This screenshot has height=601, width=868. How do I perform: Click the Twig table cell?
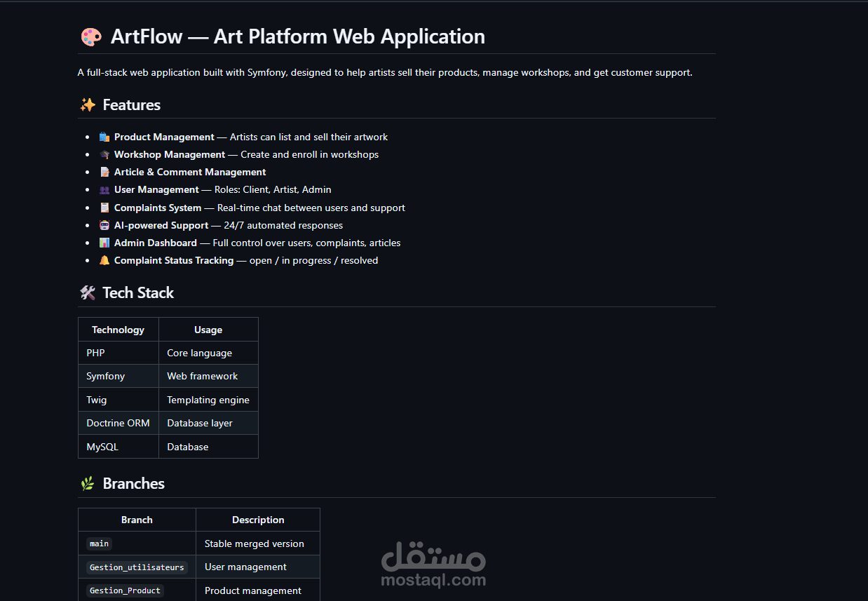pos(118,400)
